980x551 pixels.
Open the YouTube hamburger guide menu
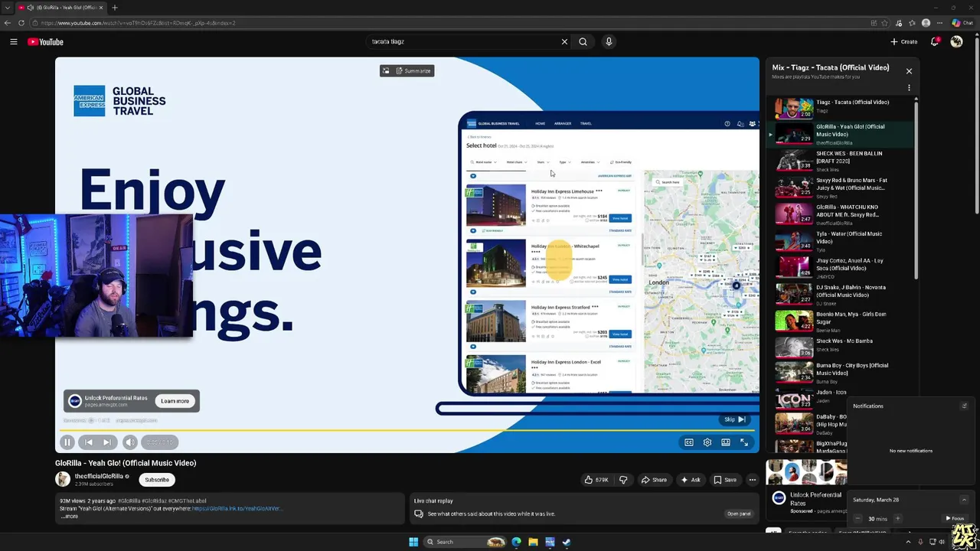coord(14,42)
